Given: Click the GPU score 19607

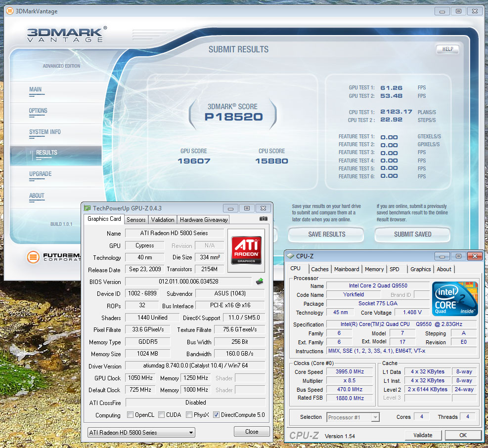Looking at the screenshot, I should 194,161.
